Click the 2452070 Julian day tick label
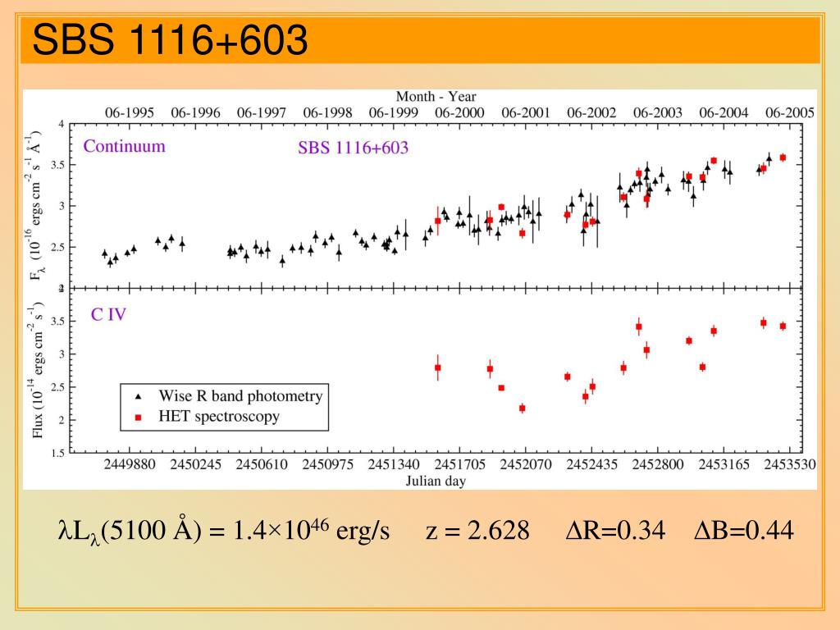Screen dimensions: 840x630 click(526, 464)
